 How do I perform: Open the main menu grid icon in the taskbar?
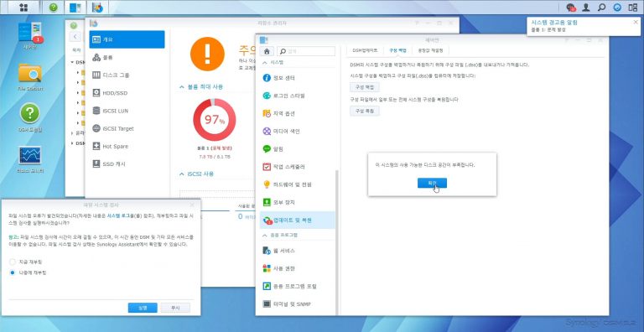[23, 7]
